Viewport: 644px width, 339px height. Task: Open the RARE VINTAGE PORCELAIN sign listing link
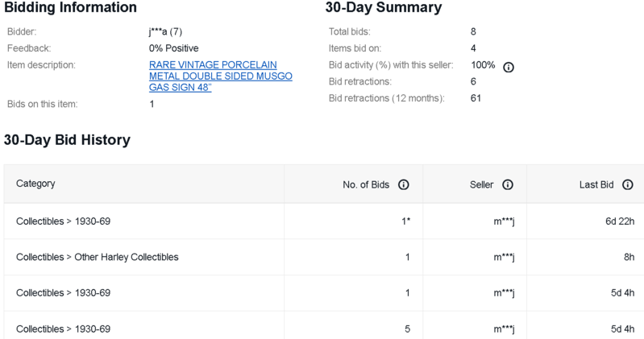tap(221, 76)
